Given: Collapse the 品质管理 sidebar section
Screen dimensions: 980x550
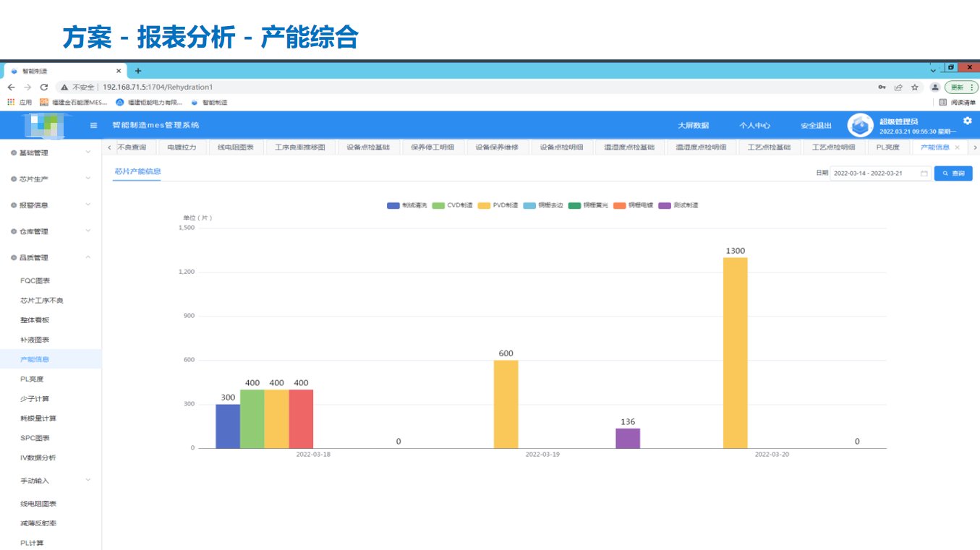Looking at the screenshot, I should coord(49,258).
